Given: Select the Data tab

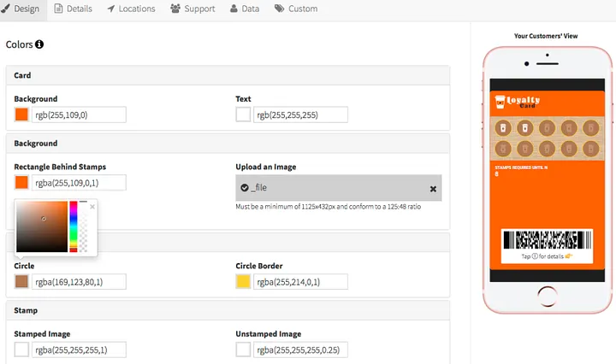Looking at the screenshot, I should [x=245, y=9].
